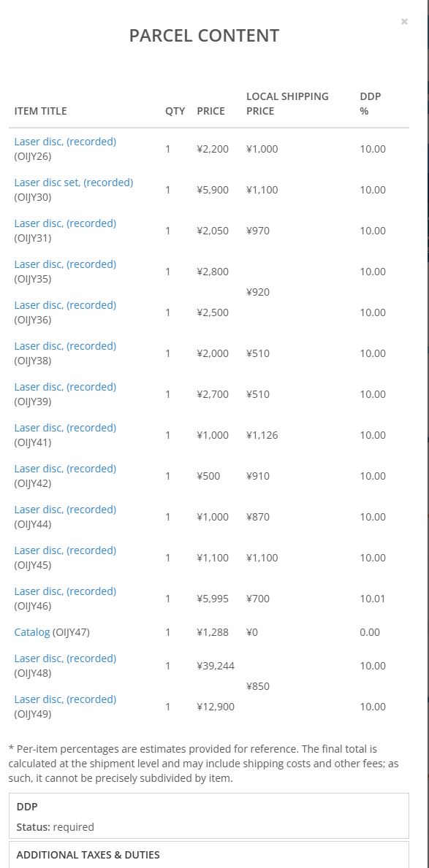This screenshot has height=868, width=429.
Task: Open Laser disc link for OIJY41
Action: coord(65,428)
